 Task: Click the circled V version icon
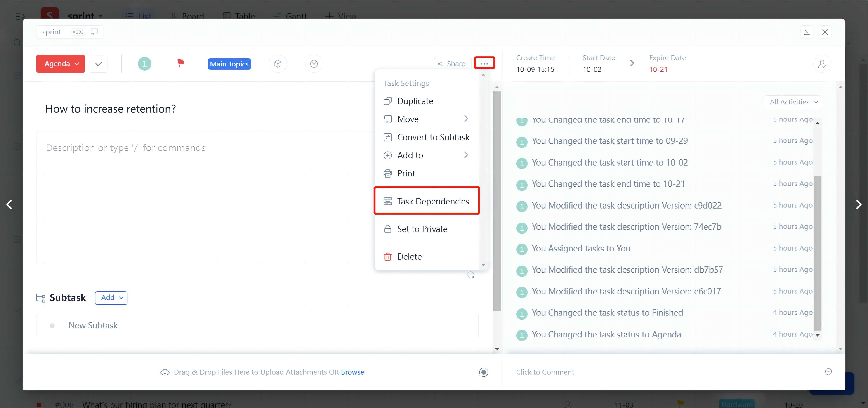tap(314, 64)
